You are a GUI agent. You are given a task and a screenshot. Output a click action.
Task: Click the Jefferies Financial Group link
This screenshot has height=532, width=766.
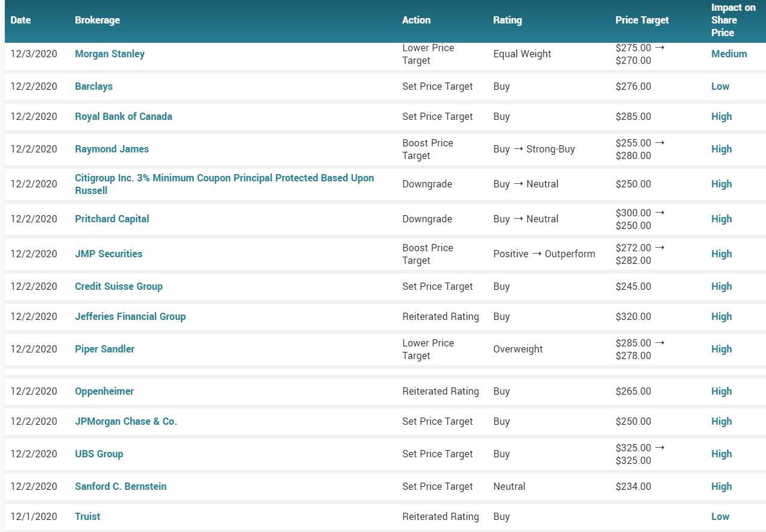[x=130, y=316]
